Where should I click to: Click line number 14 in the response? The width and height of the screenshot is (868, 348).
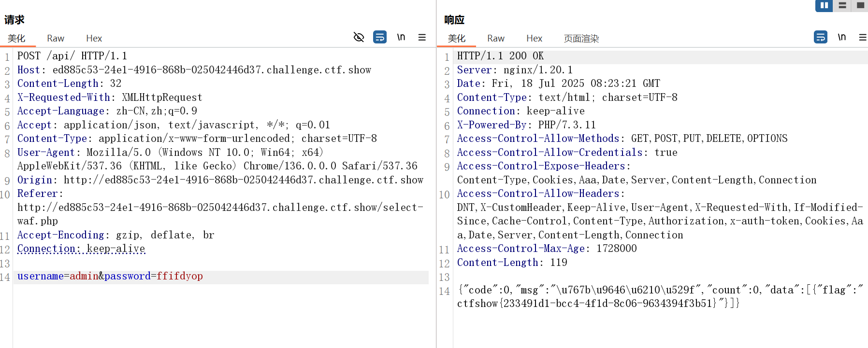[x=444, y=290]
